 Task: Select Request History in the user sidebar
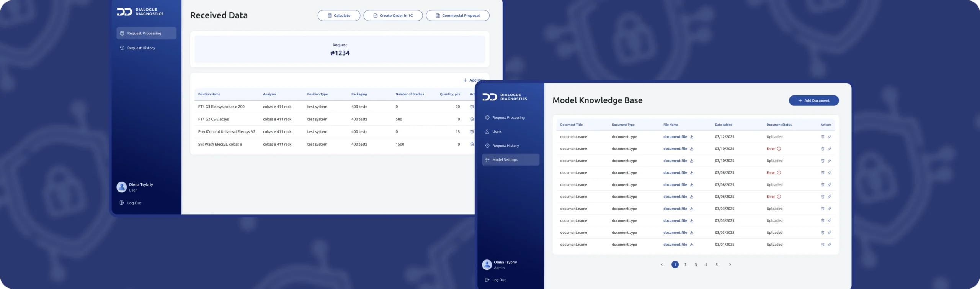point(141,48)
